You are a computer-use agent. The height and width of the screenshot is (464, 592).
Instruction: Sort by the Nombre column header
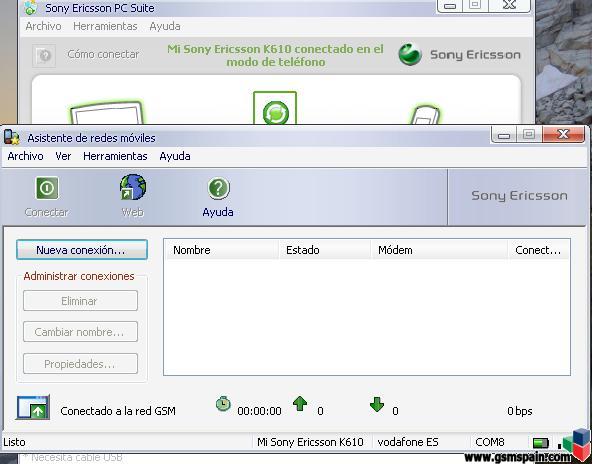[222, 250]
